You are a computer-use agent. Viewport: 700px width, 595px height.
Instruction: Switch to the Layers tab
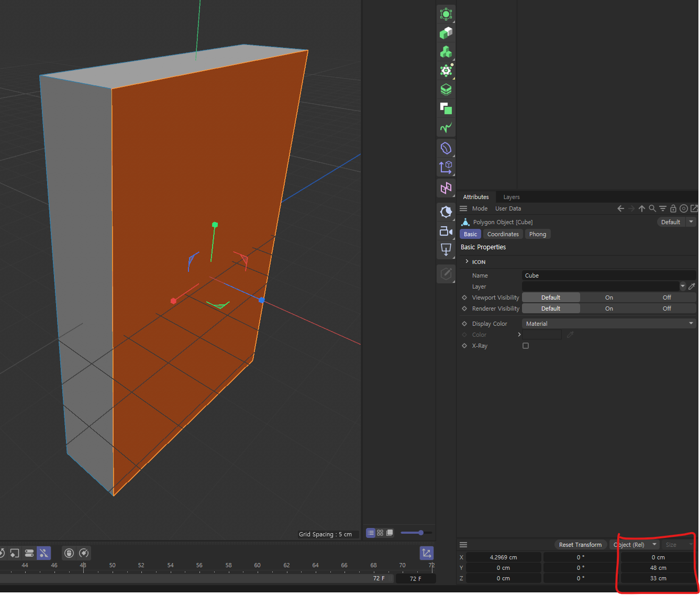tap(511, 197)
